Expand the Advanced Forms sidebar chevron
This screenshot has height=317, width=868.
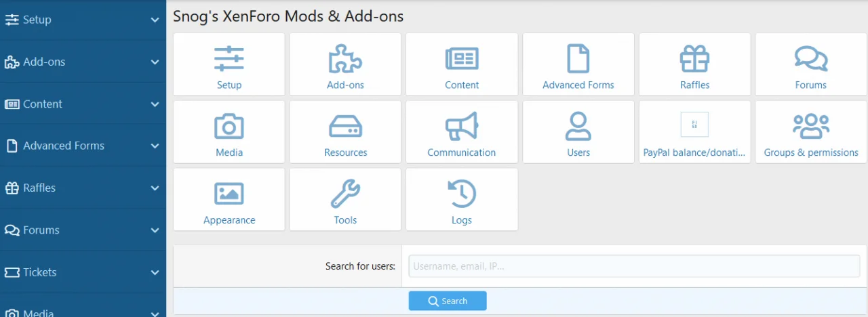point(155,146)
